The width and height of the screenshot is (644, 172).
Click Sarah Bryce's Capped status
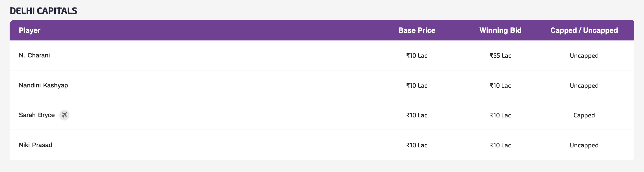pyautogui.click(x=584, y=115)
